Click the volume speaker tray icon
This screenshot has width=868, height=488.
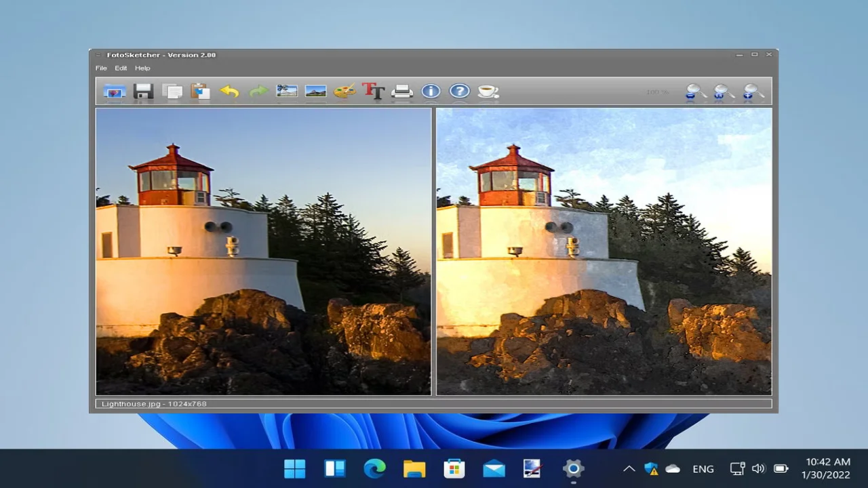759,468
